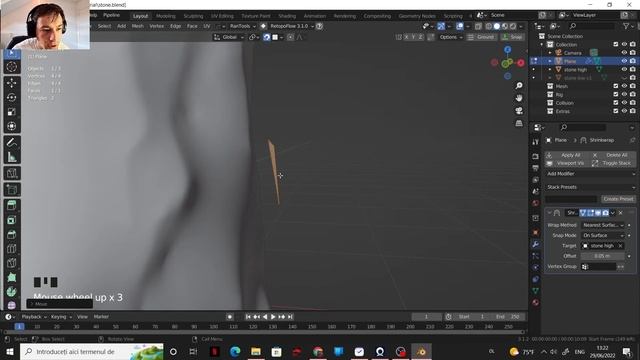Select the Measure tool
640x360 pixels.
pos(11,157)
